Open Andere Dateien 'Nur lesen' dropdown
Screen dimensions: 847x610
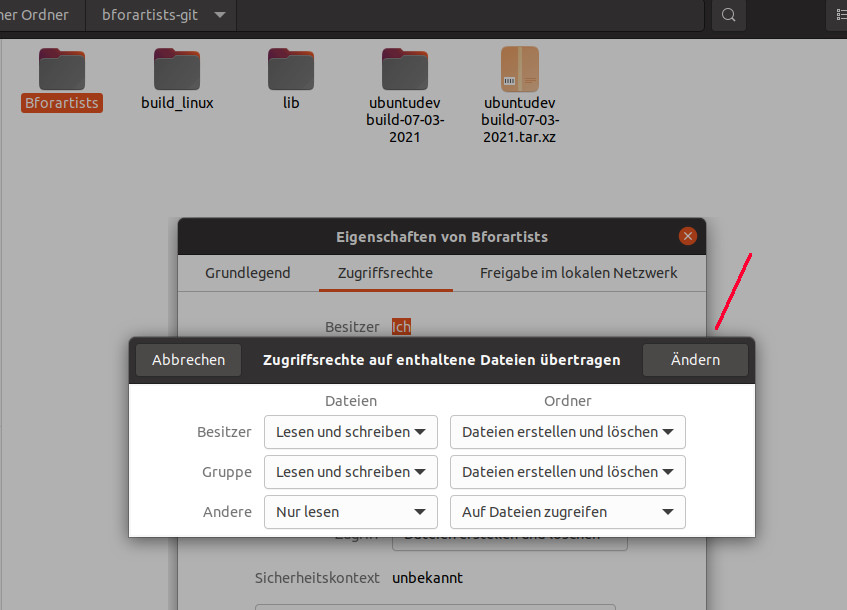(x=350, y=512)
